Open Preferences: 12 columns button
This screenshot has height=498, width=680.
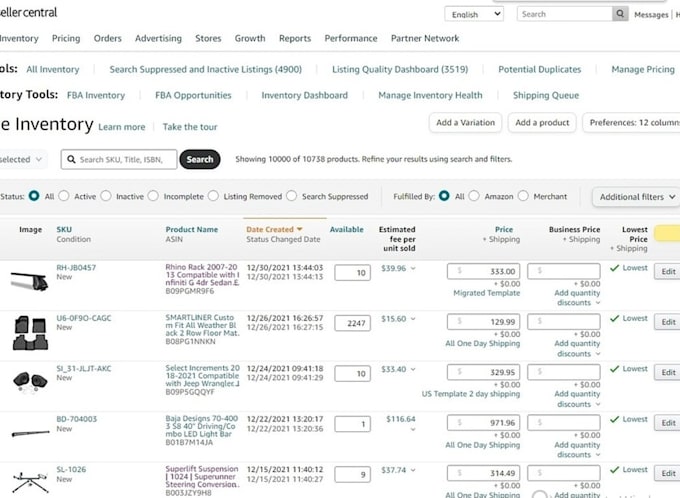tap(631, 123)
